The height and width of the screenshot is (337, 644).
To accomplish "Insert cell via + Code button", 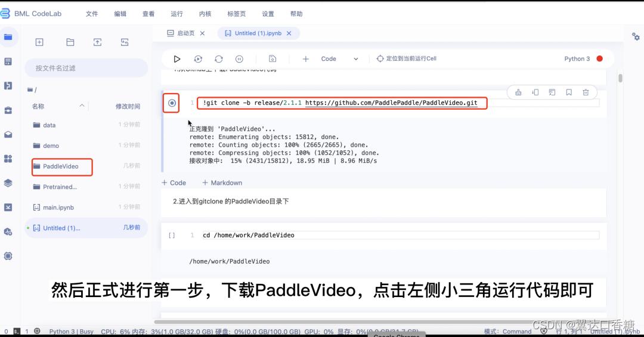I will tap(174, 183).
